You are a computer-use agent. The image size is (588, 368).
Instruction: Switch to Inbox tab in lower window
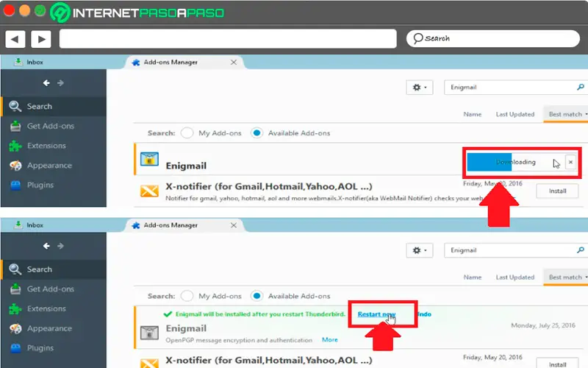[29, 225]
